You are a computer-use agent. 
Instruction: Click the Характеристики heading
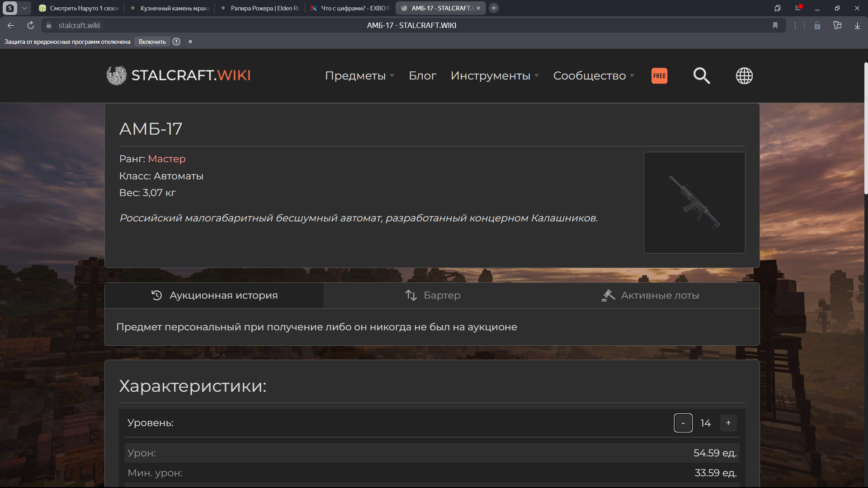[x=193, y=386]
